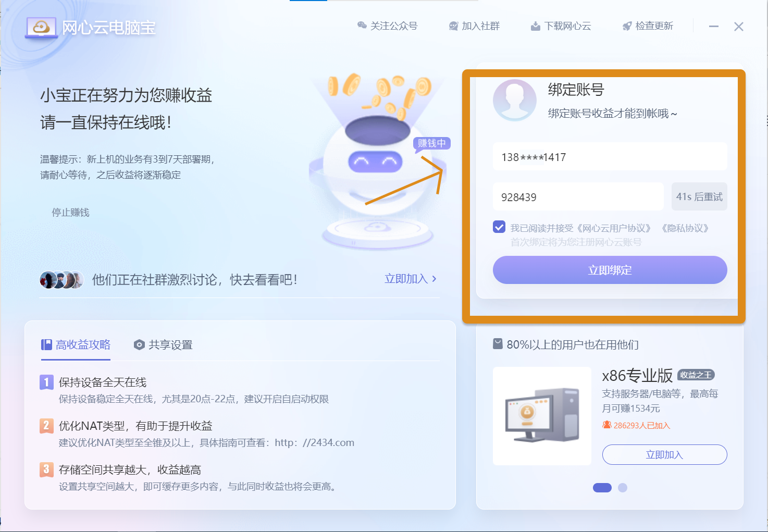
Task: Close the 网心云电脑宝 window
Action: point(739,27)
